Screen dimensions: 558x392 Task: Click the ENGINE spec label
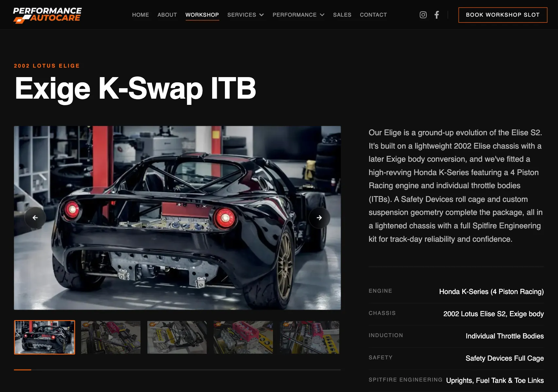coord(380,291)
